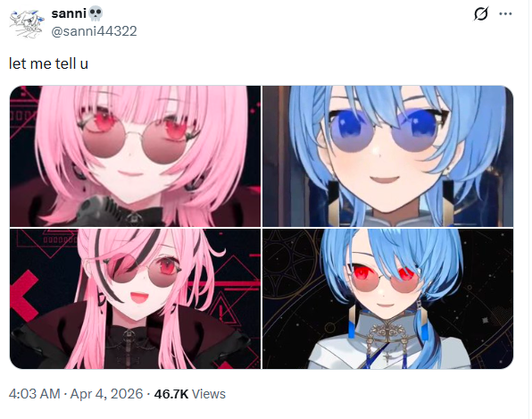This screenshot has height=419, width=532.
Task: Open the sanni display name link
Action: coord(69,13)
